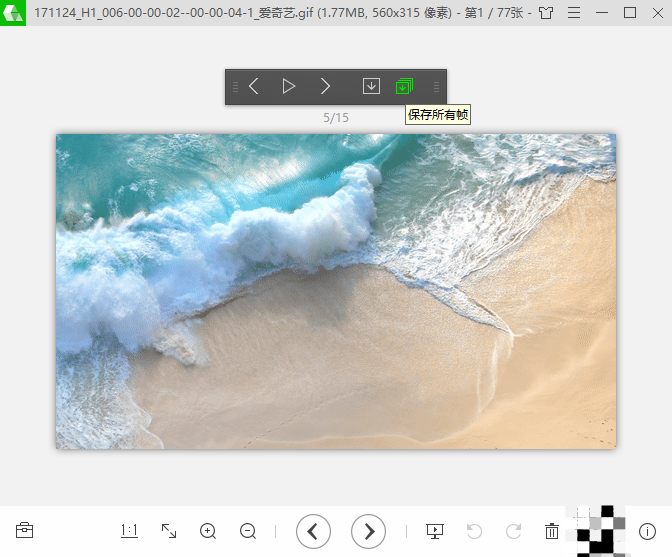
Task: Save the current GIF frame
Action: [x=371, y=86]
